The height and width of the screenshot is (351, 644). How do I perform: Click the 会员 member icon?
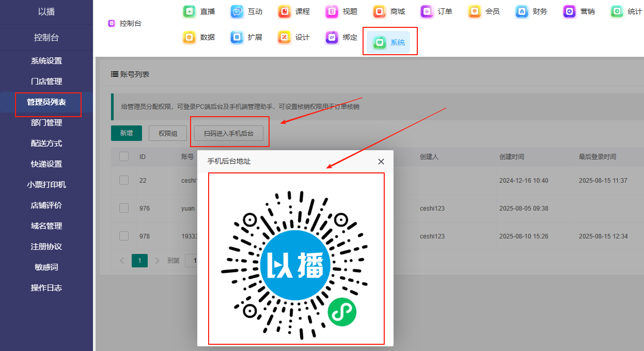tap(475, 11)
